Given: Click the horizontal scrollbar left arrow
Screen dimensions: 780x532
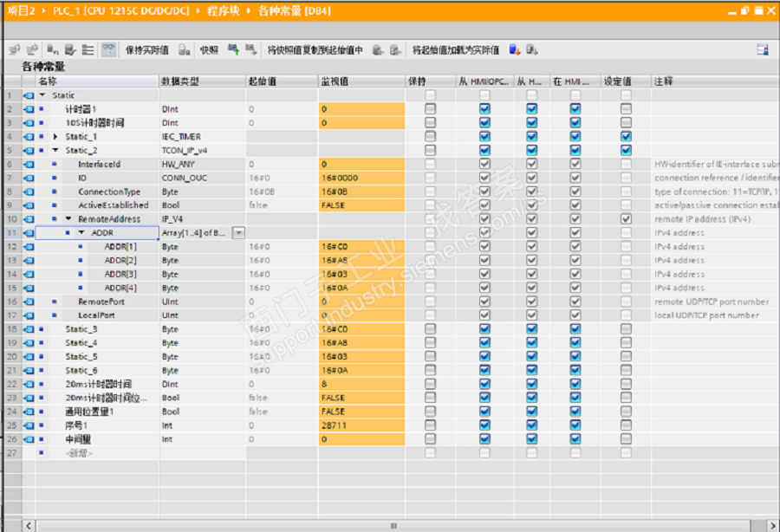Looking at the screenshot, I should [29, 526].
